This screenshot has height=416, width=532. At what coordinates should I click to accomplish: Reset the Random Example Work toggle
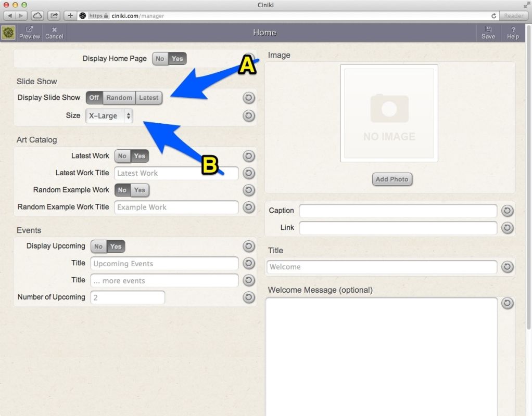point(249,190)
